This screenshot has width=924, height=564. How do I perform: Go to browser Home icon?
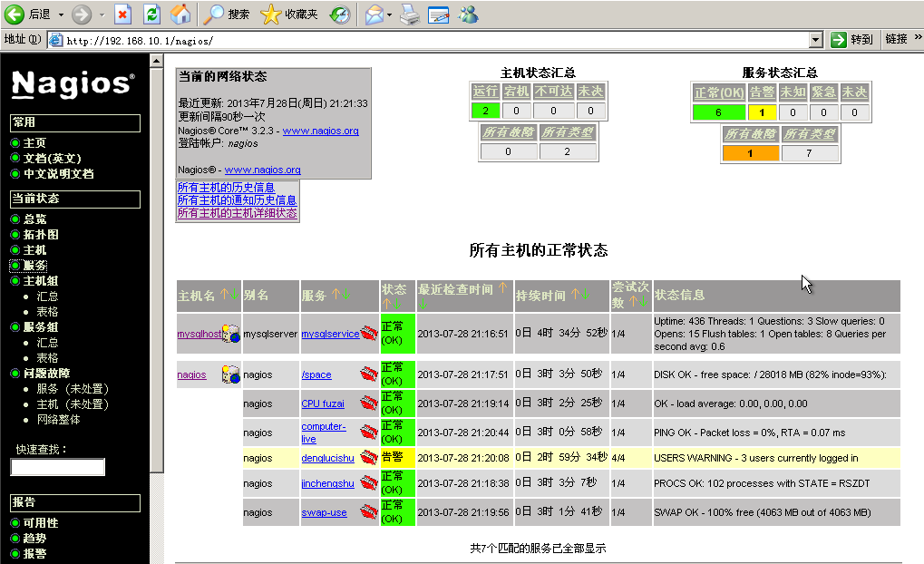[x=181, y=15]
